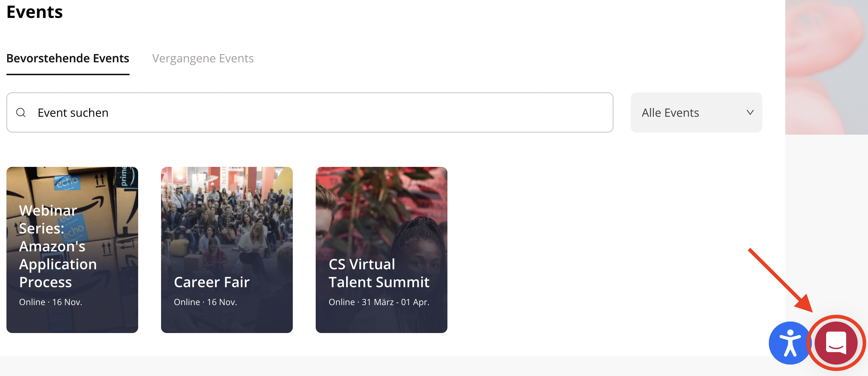Click the Online 31 März - 01 Apr. date
Screen dimensions: 868x376
coord(379,302)
